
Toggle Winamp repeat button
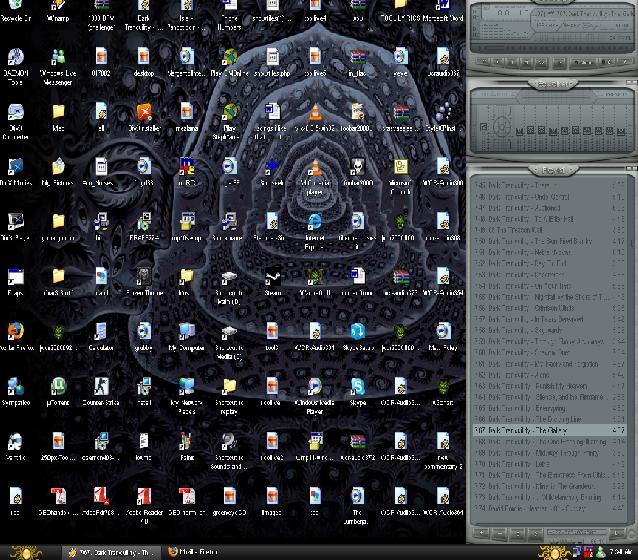coord(607,62)
